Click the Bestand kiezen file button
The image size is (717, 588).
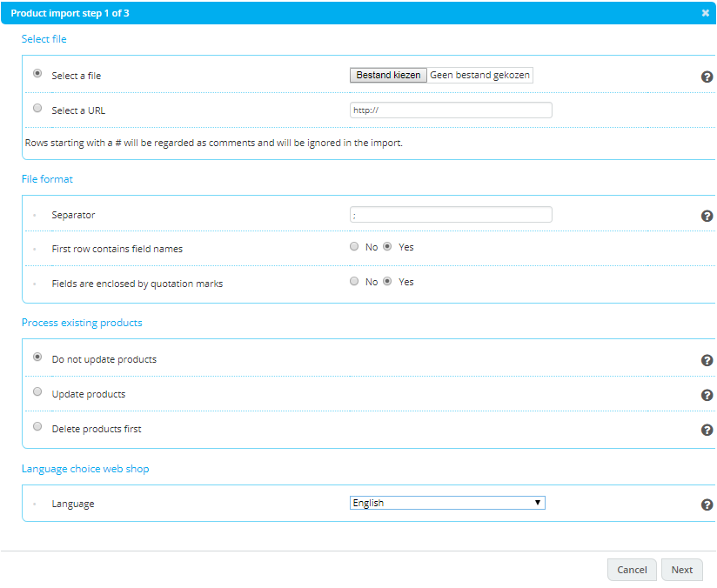[388, 75]
